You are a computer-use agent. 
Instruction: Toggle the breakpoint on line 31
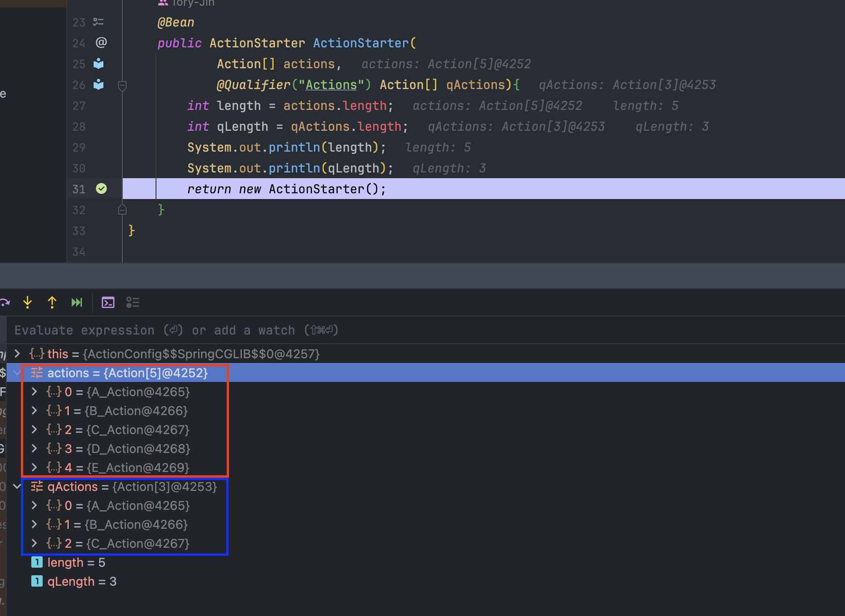point(101,189)
